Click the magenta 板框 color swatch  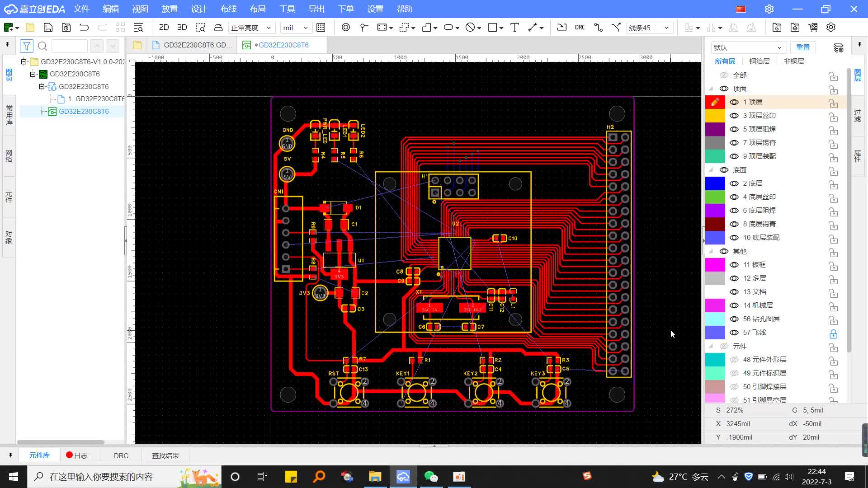coord(715,265)
